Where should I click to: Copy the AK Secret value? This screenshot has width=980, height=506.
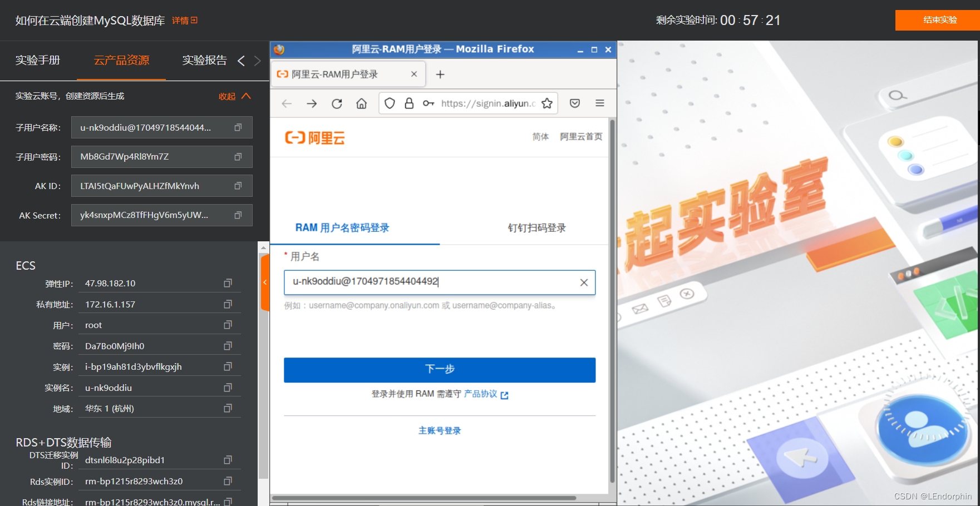click(238, 215)
